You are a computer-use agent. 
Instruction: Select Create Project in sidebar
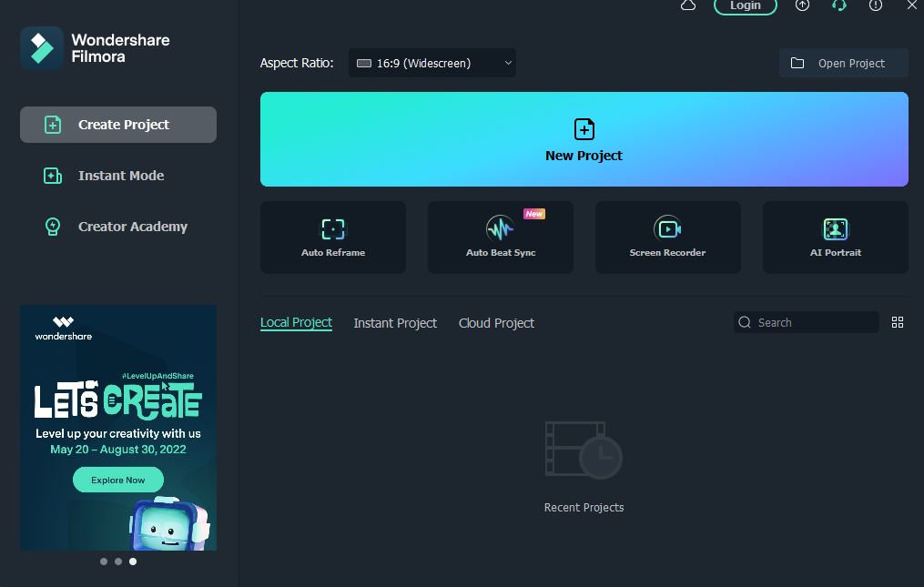(118, 125)
